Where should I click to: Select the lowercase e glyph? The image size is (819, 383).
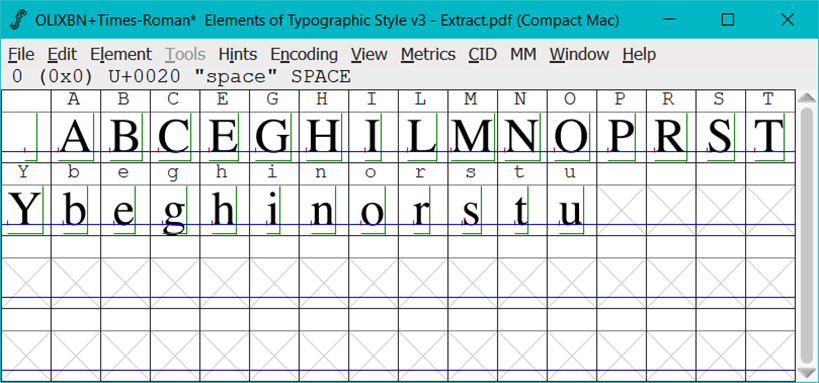[125, 210]
